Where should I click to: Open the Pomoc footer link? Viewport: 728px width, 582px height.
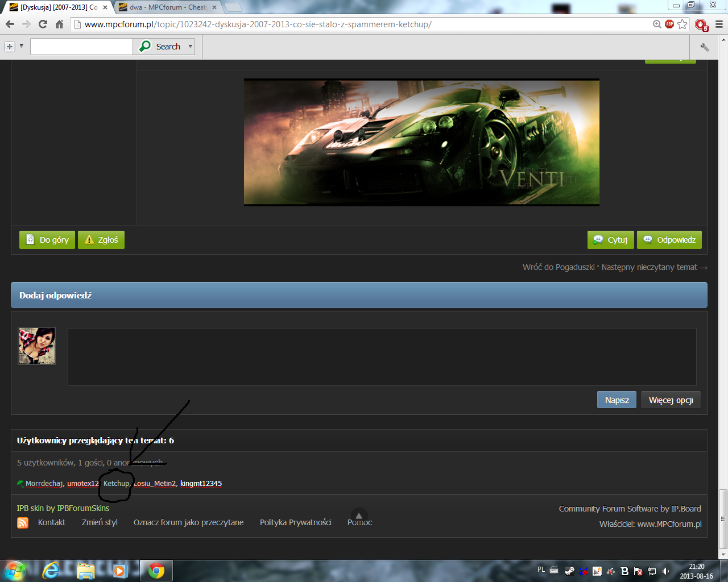[359, 522]
